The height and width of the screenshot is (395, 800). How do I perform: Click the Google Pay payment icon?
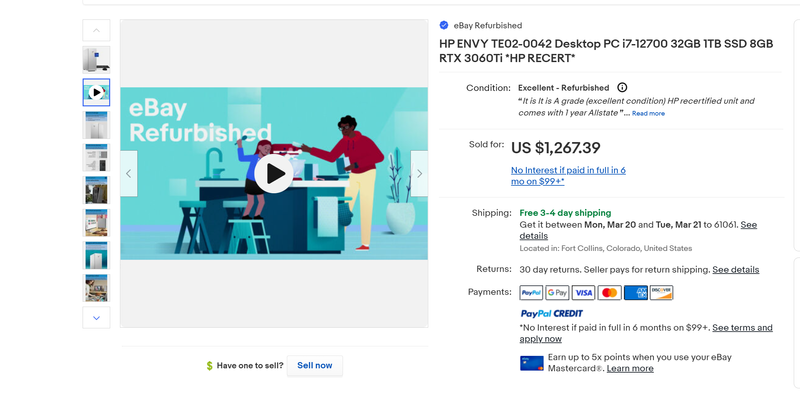(557, 292)
